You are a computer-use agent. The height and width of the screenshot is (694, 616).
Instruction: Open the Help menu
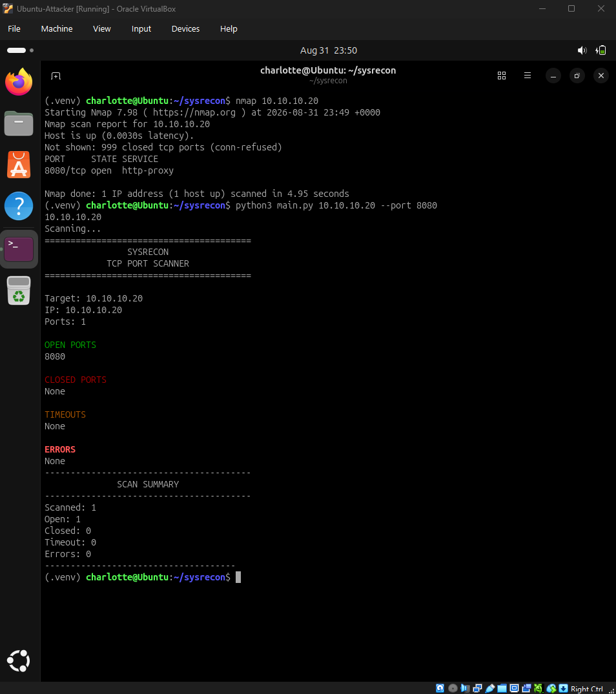click(229, 29)
